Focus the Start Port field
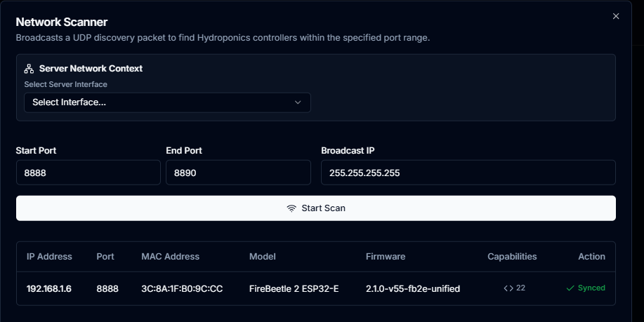The width and height of the screenshot is (644, 322). pos(88,173)
